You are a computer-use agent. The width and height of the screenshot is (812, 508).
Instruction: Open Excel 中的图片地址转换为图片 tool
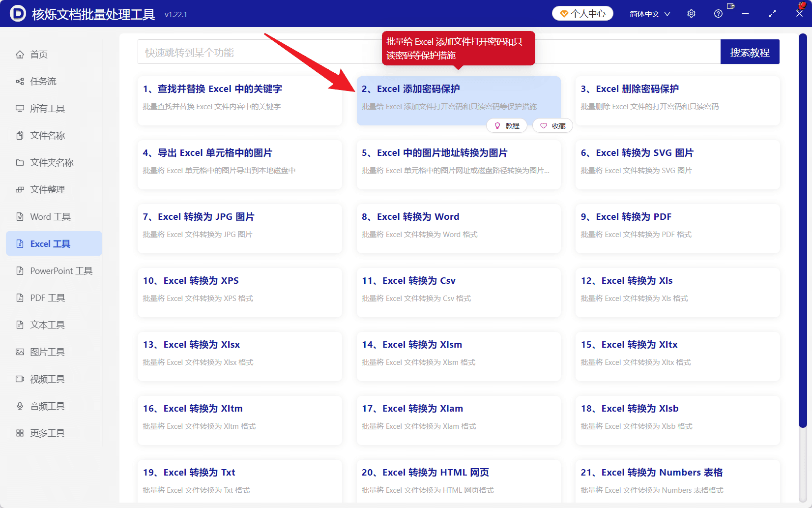[x=459, y=165]
